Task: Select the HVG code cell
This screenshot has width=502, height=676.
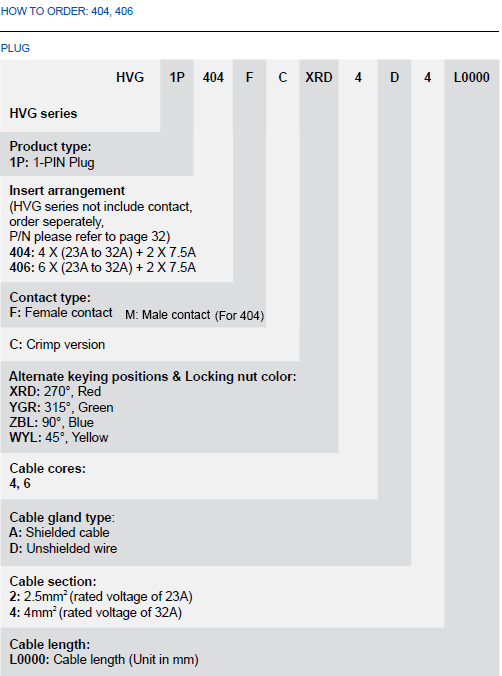Action: (x=130, y=77)
